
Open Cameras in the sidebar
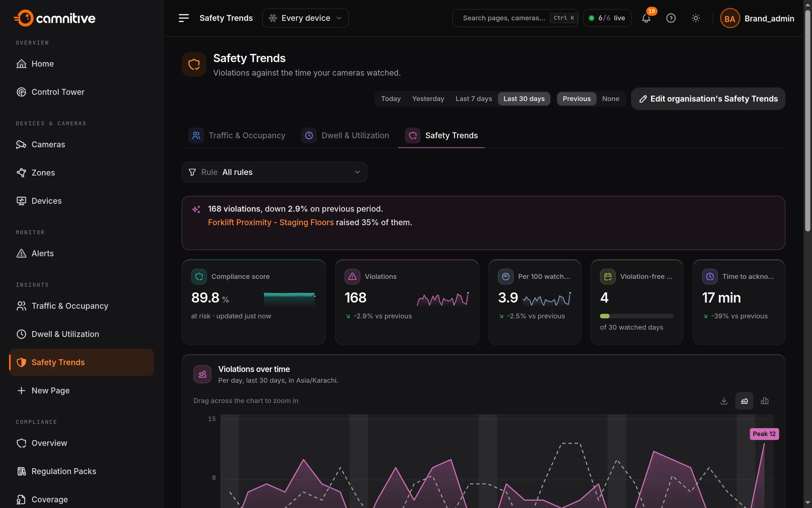pyautogui.click(x=81, y=144)
